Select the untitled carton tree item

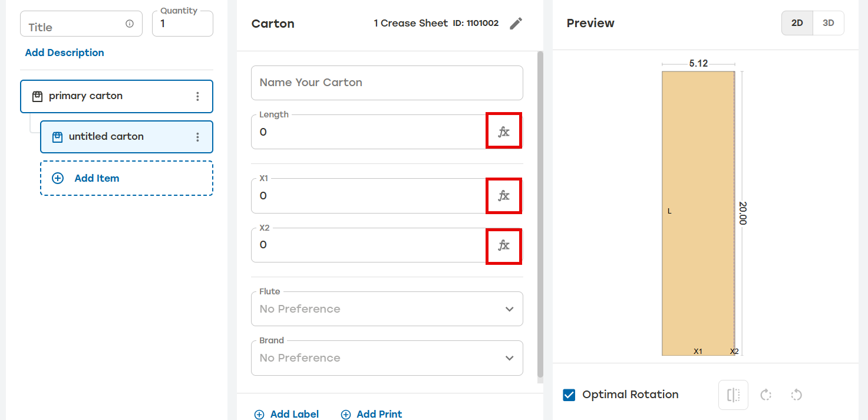(x=127, y=137)
